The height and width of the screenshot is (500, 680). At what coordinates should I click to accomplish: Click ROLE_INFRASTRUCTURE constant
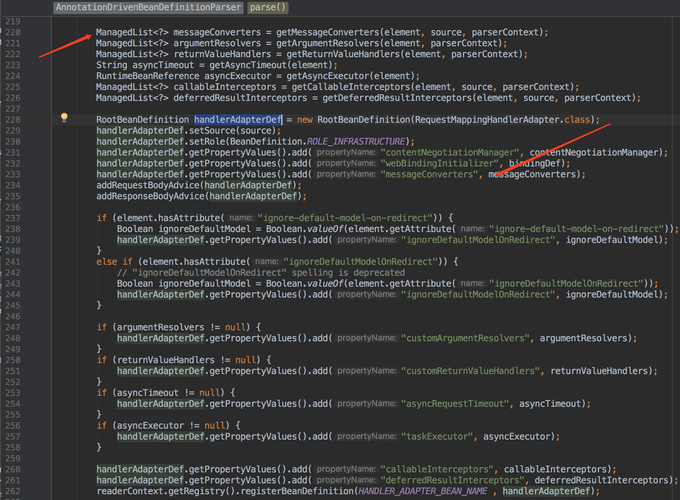356,142
